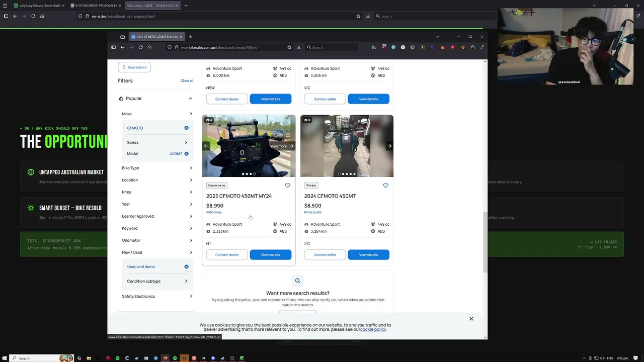The width and height of the screenshot is (644, 362).
Task: Expand Condition subtype filter
Action: pos(156,282)
